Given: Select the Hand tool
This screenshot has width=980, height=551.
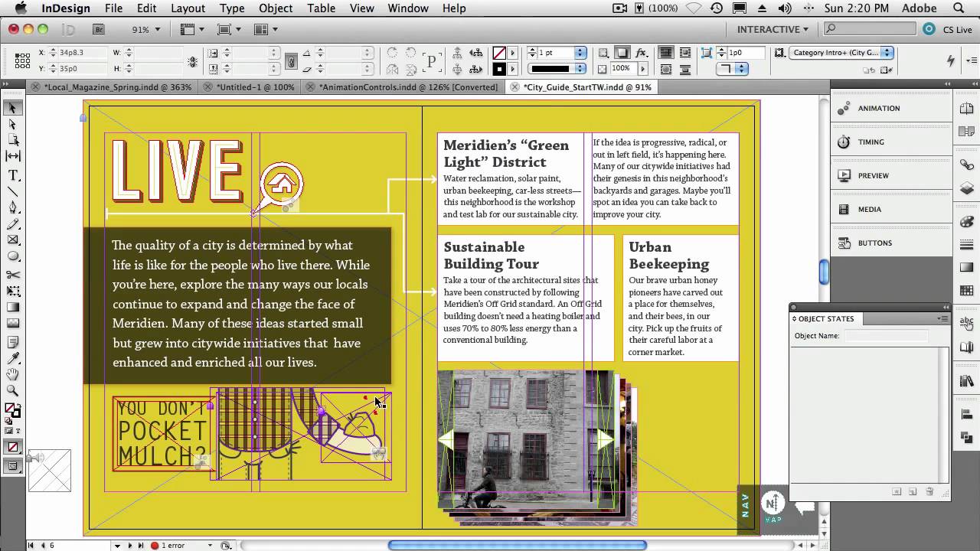Looking at the screenshot, I should [x=13, y=374].
